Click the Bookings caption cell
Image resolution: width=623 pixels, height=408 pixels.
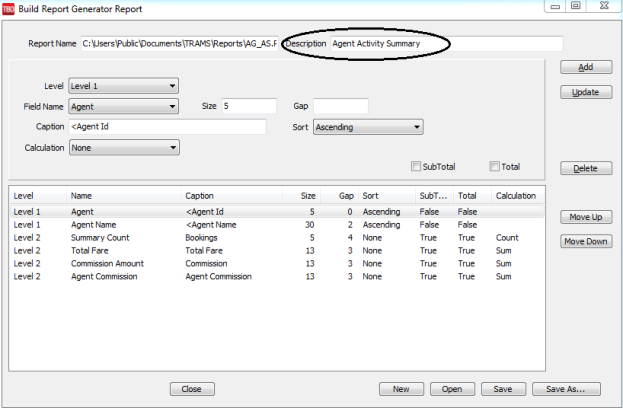[x=201, y=238]
